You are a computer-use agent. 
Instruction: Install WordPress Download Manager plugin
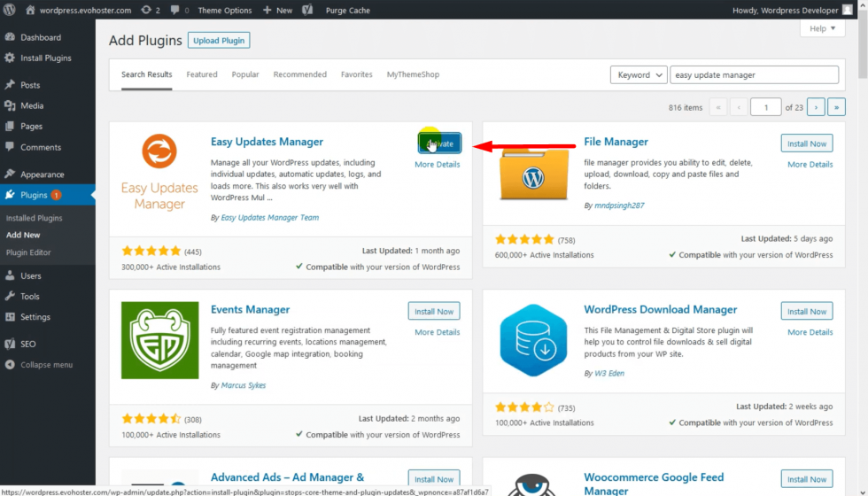(x=807, y=311)
